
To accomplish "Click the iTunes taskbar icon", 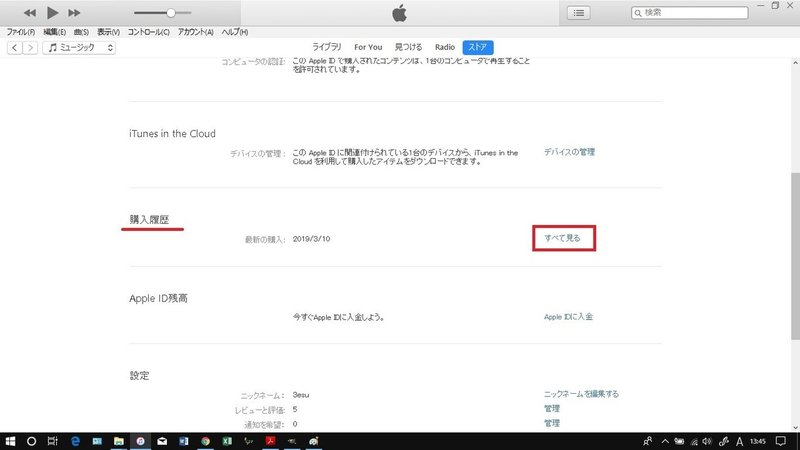I will [x=140, y=441].
